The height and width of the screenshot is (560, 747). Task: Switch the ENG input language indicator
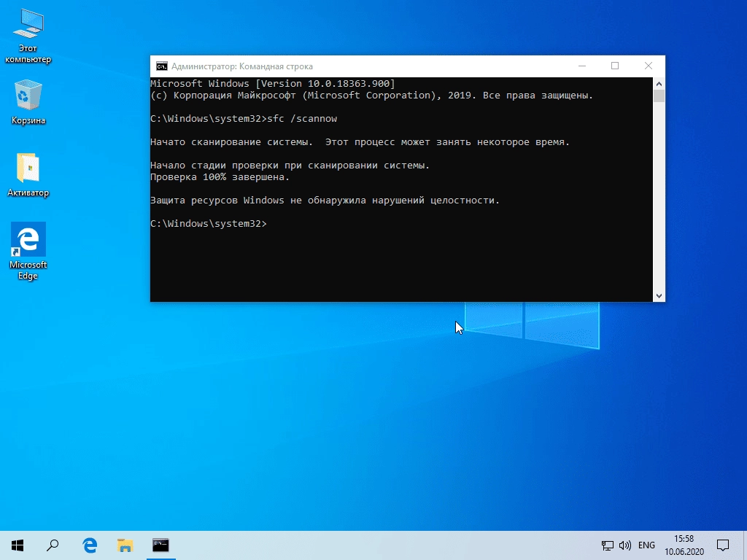click(x=646, y=545)
